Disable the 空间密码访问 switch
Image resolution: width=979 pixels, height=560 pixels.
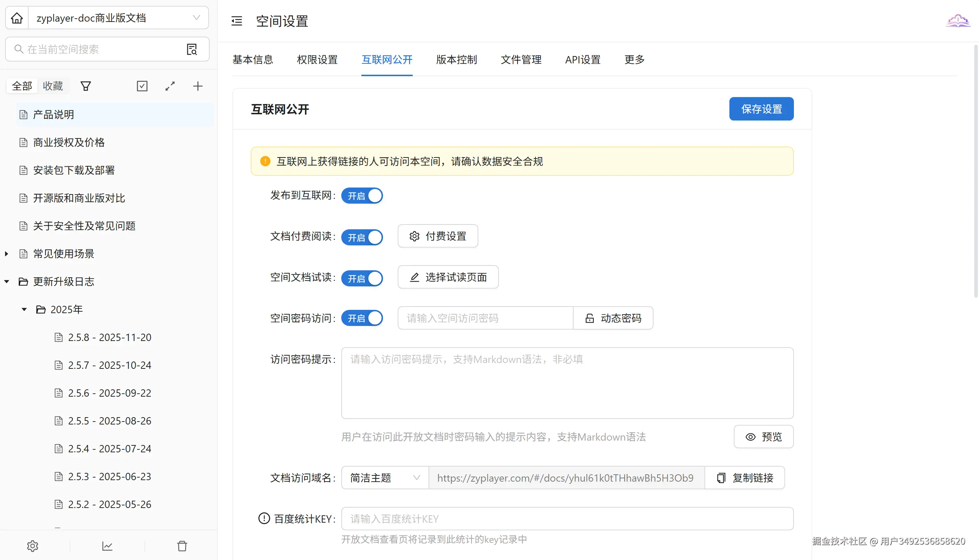pyautogui.click(x=362, y=318)
